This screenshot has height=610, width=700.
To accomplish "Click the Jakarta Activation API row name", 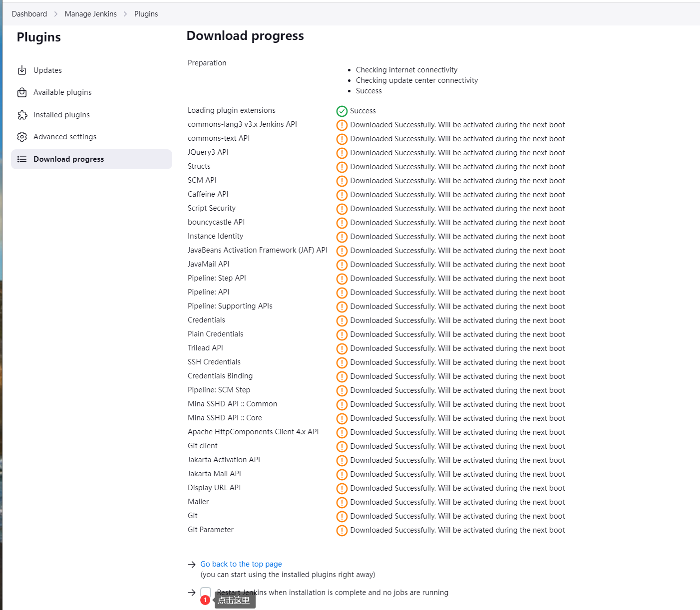I will (224, 460).
